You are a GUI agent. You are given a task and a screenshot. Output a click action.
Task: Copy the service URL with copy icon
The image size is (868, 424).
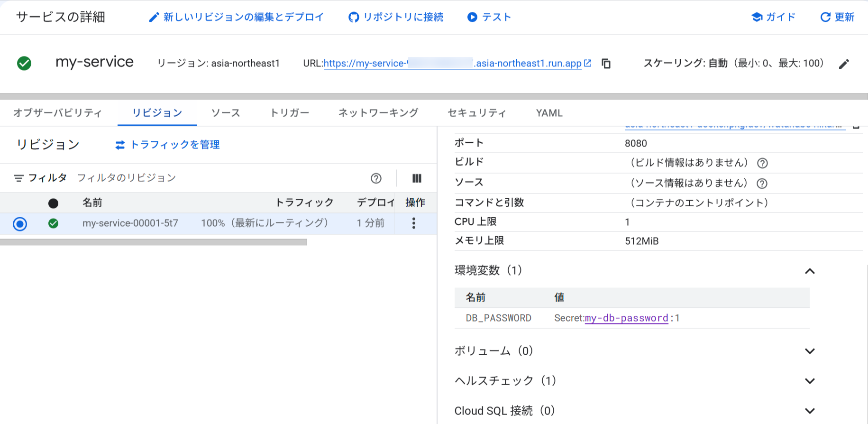pos(606,64)
